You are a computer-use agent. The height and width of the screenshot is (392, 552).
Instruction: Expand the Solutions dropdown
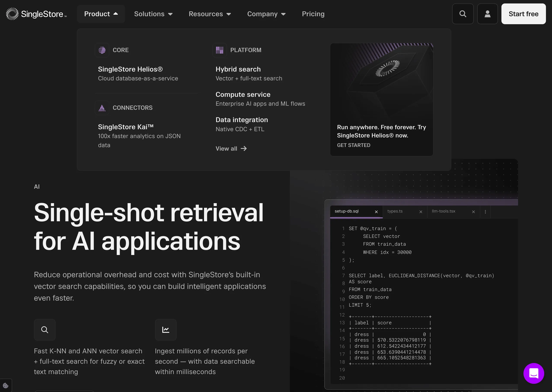coord(153,14)
